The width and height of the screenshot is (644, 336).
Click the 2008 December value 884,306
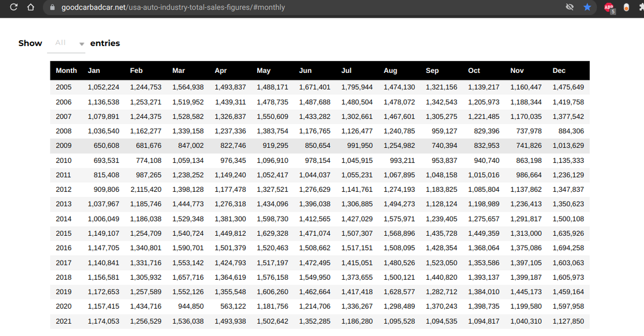tap(571, 131)
